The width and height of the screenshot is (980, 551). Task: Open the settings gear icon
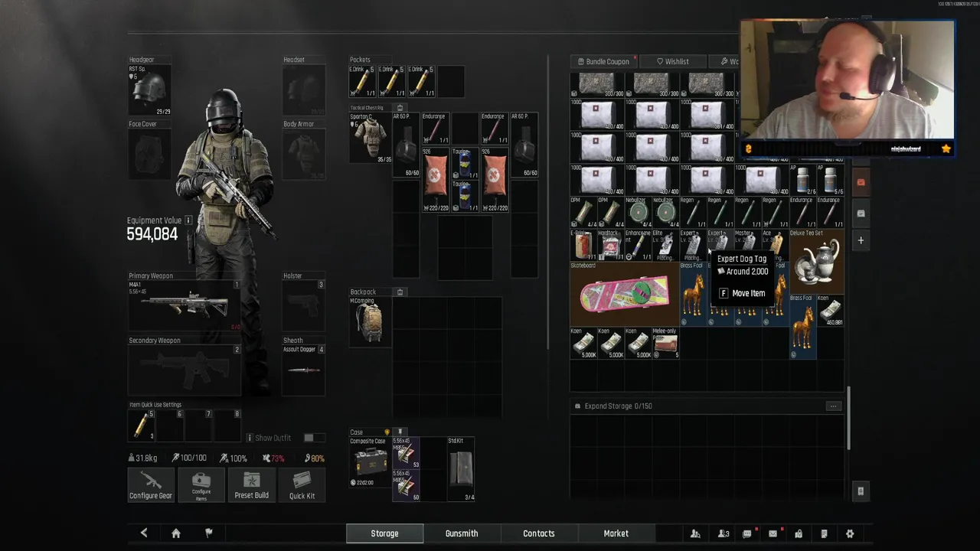coord(850,533)
